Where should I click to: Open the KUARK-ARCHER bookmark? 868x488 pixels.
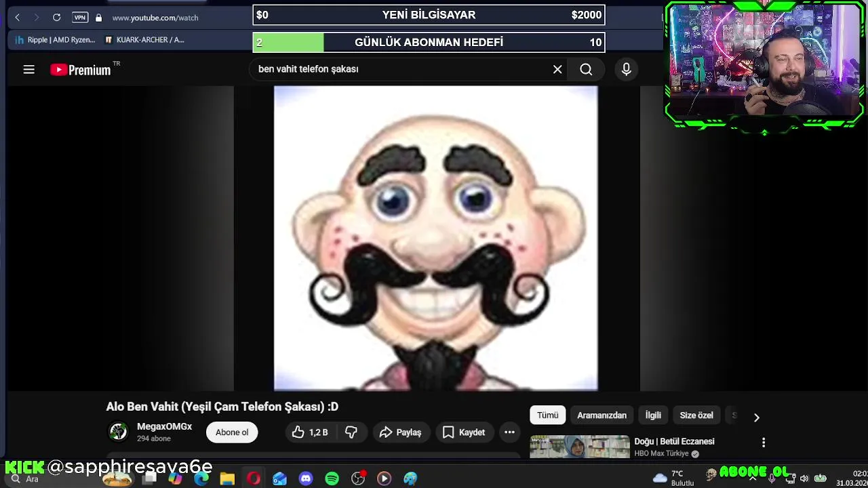[x=144, y=40]
